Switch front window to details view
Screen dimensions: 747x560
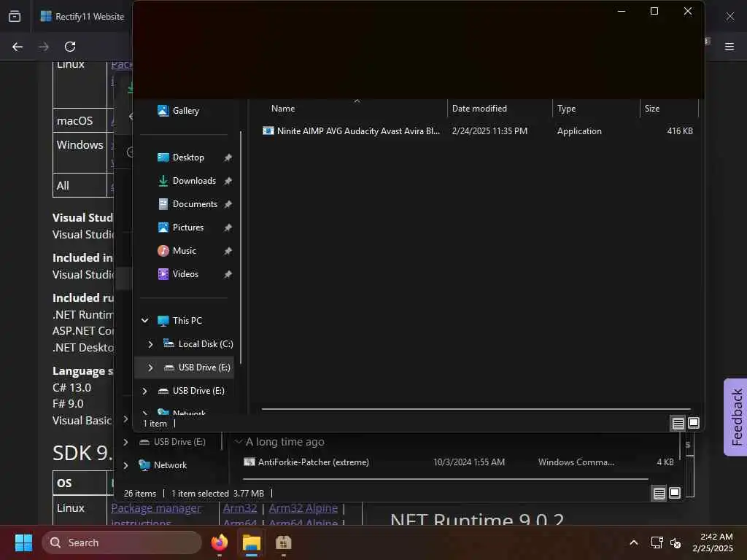(678, 423)
